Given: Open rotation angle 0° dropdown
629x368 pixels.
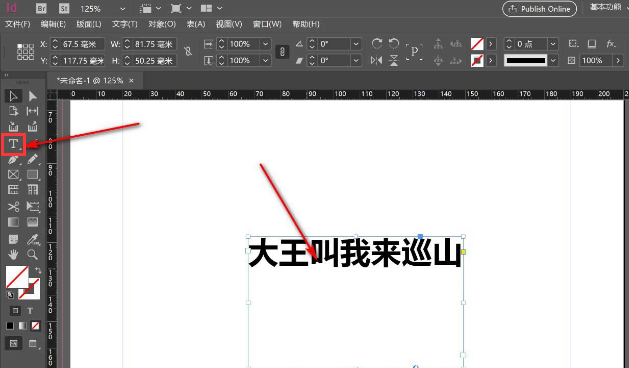Looking at the screenshot, I should 356,44.
